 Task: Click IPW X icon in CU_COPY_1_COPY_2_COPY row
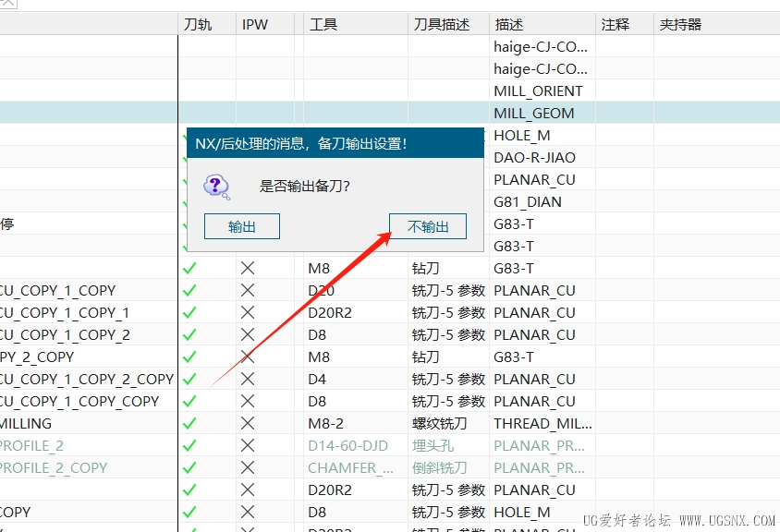[x=248, y=380]
